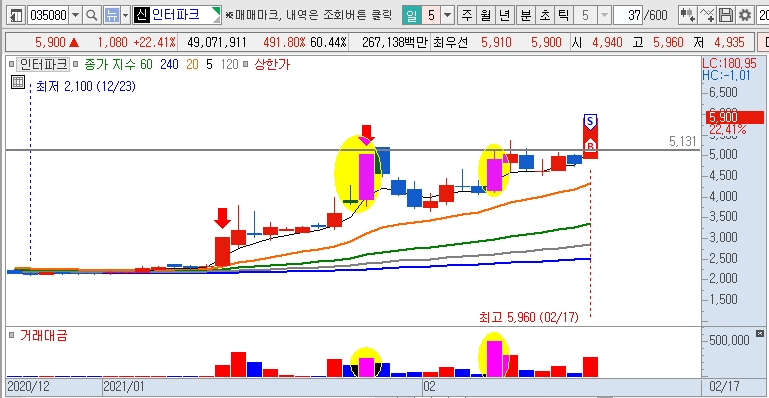Open the chart settings gear icon
The image size is (769, 398).
pyautogui.click(x=745, y=15)
